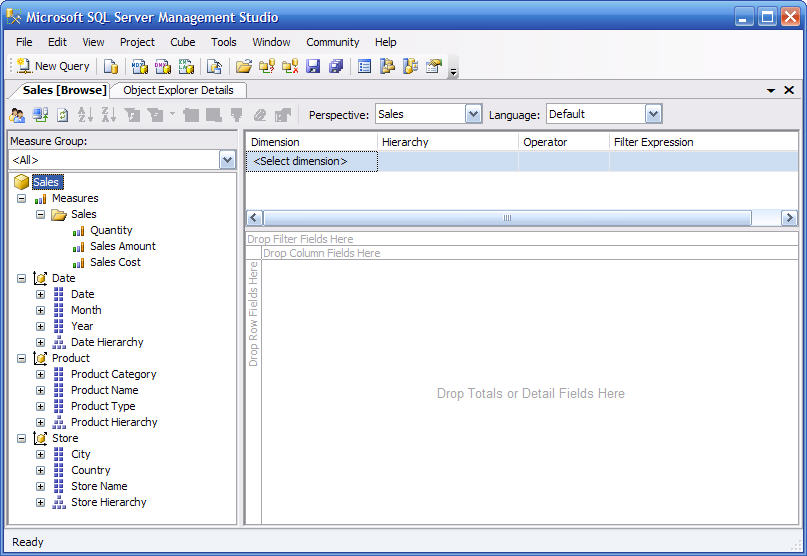Click the Sort Ascending A-Z icon
807x556 pixels.
click(x=85, y=115)
